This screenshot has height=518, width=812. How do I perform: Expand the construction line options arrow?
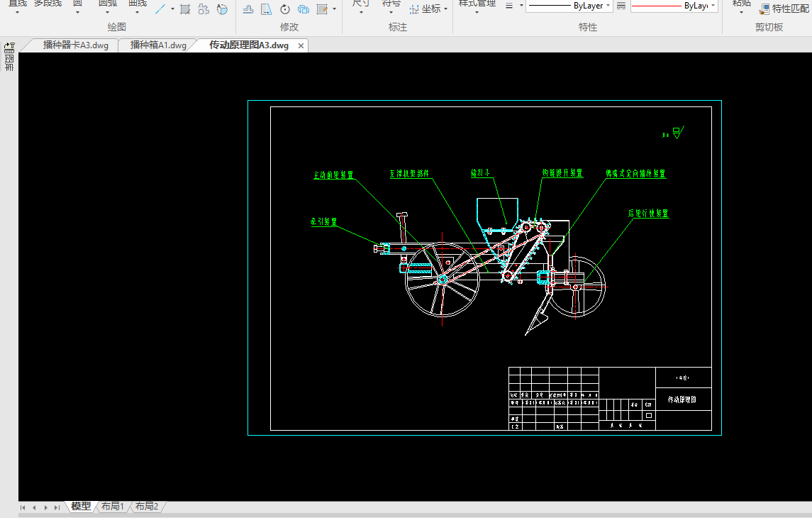point(172,9)
